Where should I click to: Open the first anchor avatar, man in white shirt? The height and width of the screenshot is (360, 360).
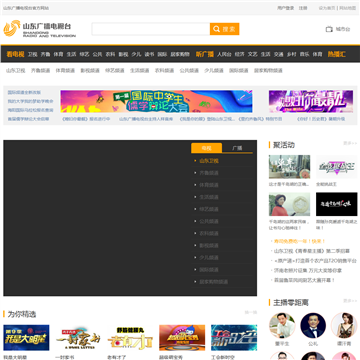coord(282,326)
